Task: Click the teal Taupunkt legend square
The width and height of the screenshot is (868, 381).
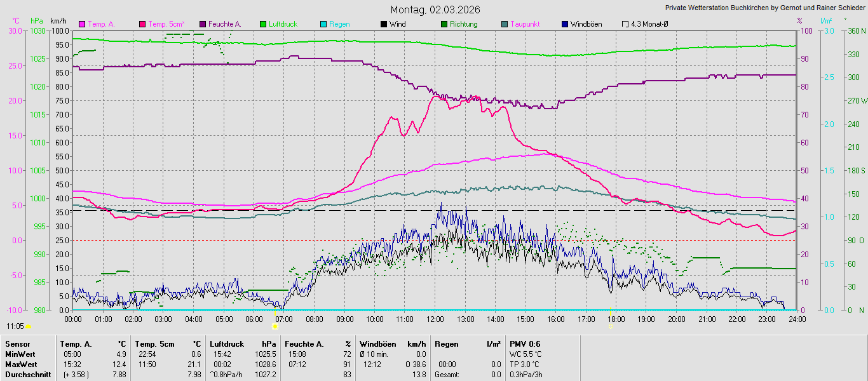Action: click(505, 24)
